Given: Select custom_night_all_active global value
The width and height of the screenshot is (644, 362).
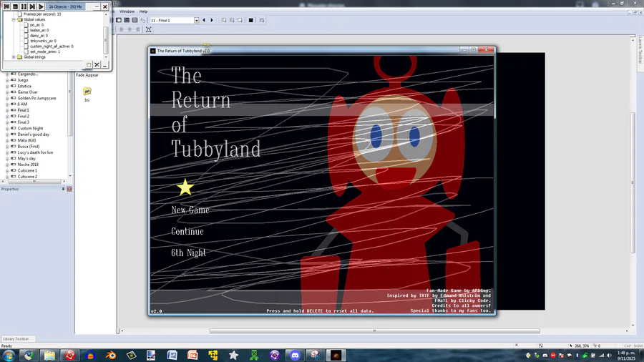Looking at the screenshot, I should (x=52, y=47).
